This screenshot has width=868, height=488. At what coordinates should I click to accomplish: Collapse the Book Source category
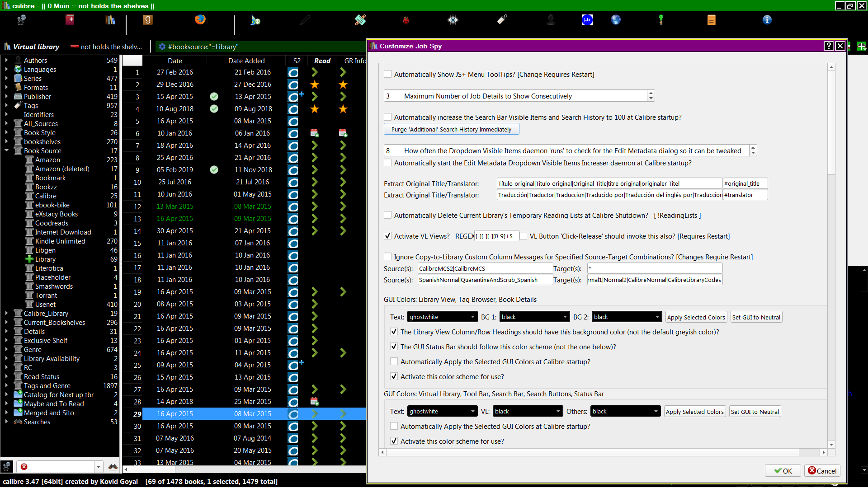point(6,150)
